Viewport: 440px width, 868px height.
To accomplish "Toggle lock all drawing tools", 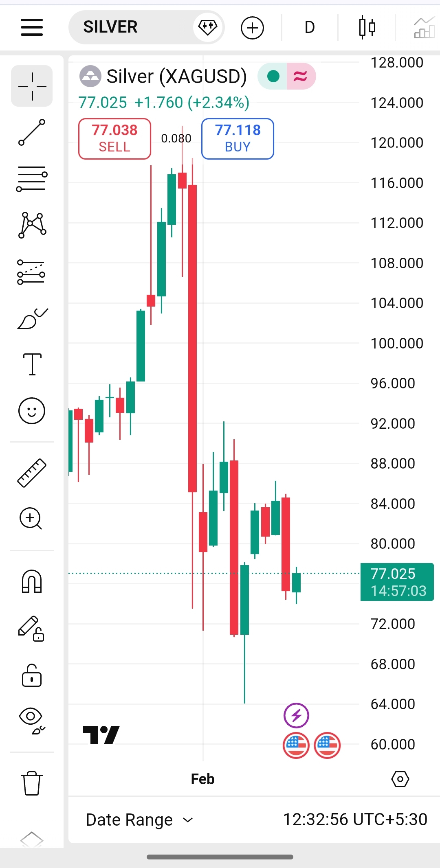I will (32, 676).
